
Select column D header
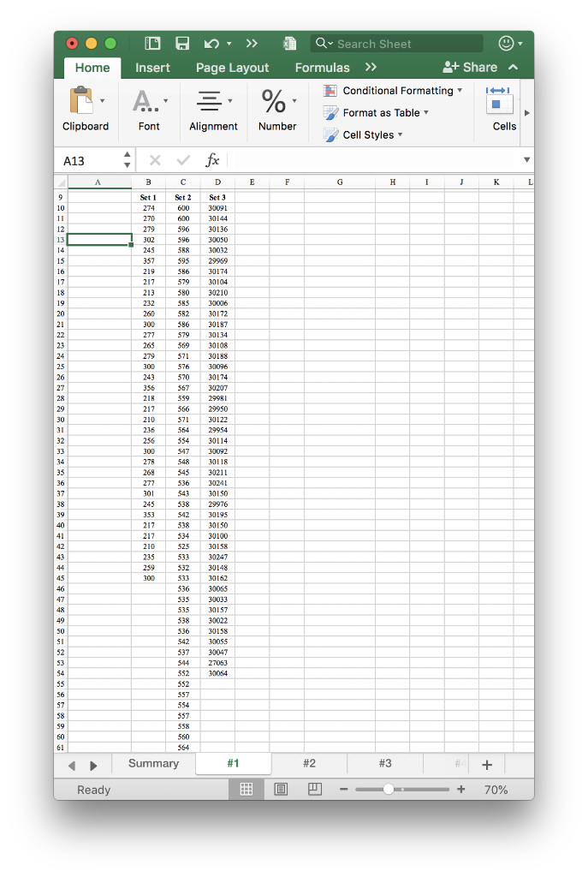coord(217,182)
